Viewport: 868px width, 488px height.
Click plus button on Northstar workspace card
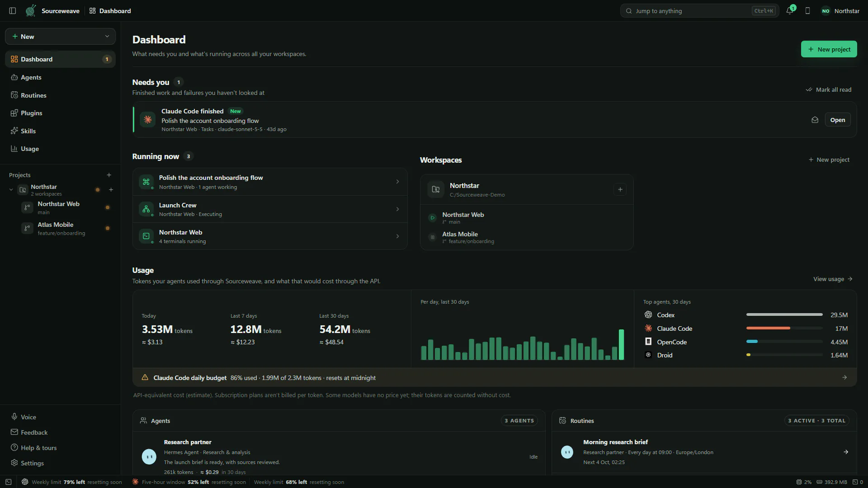pyautogui.click(x=620, y=190)
